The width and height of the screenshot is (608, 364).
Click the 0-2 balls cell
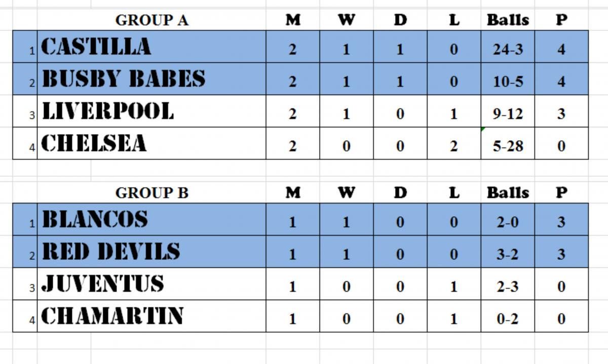click(508, 319)
